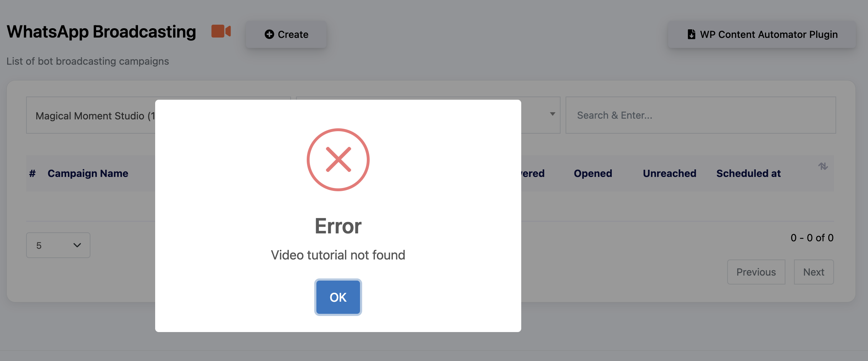Sort by the Scheduled at column
Screen dimensions: 868x361
point(748,173)
